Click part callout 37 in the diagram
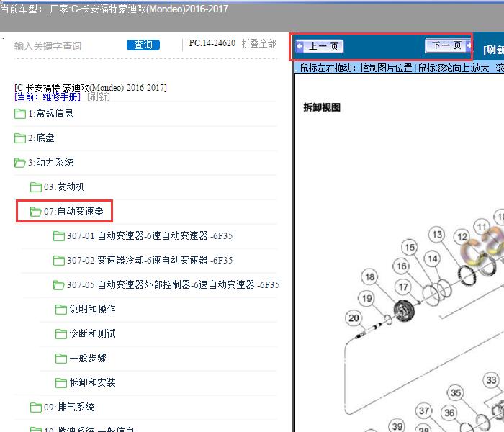Viewport: 504px width, 432px height. click(424, 410)
